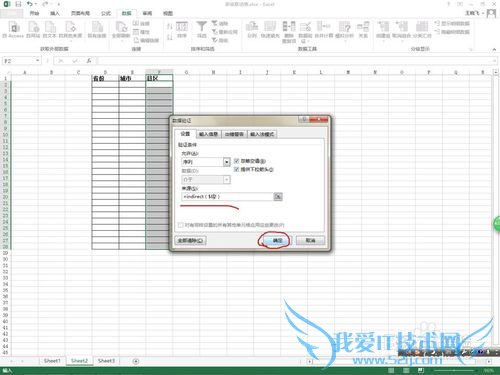Click the Existing Connections (现有连接) icon
This screenshot has width=500, height=375.
(97, 29)
